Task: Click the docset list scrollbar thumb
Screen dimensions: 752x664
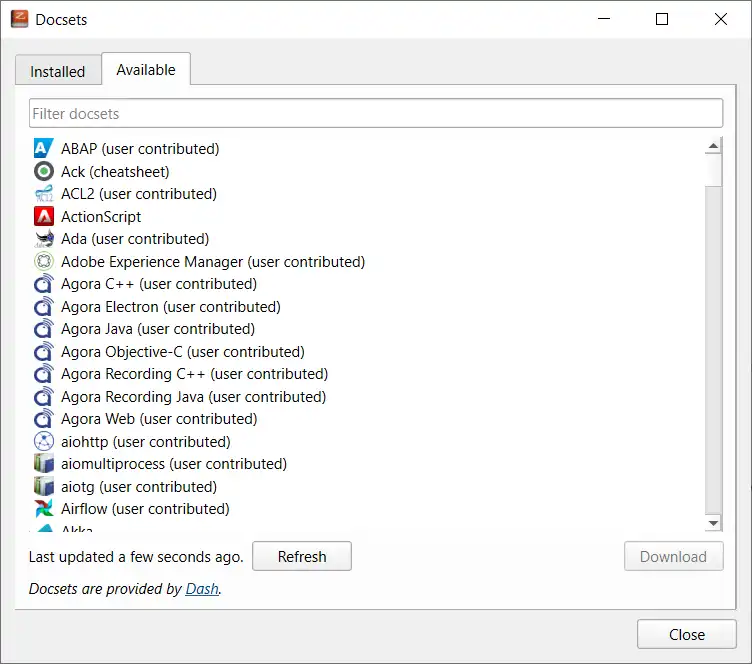Action: (x=713, y=170)
